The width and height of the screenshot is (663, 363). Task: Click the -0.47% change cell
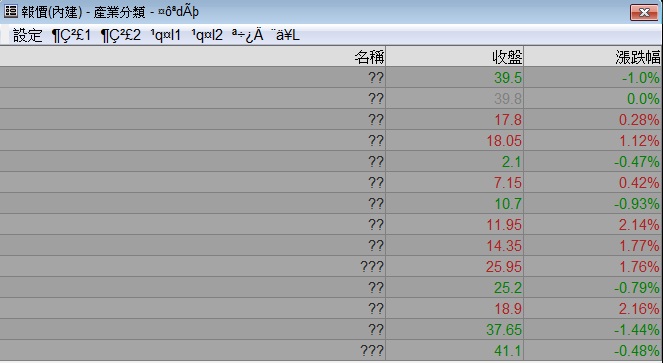593,162
